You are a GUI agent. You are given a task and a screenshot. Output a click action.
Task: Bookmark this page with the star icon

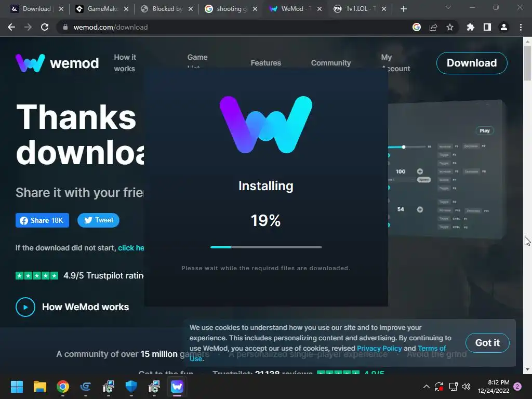pyautogui.click(x=450, y=27)
